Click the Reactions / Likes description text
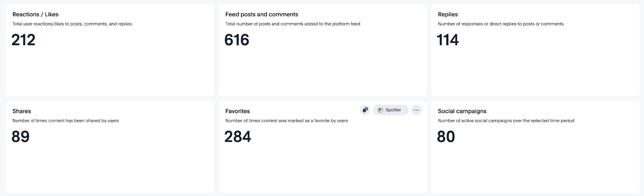This screenshot has height=196, width=644. (x=72, y=24)
